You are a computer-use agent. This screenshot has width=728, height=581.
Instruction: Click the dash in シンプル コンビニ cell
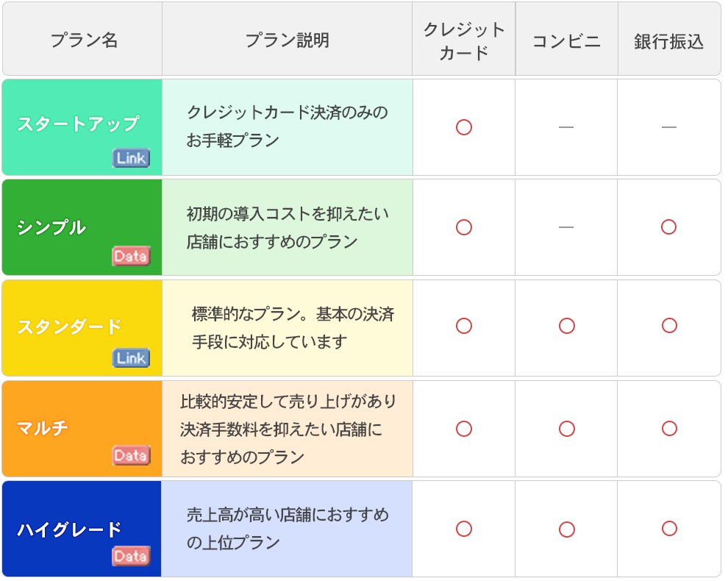[566, 227]
